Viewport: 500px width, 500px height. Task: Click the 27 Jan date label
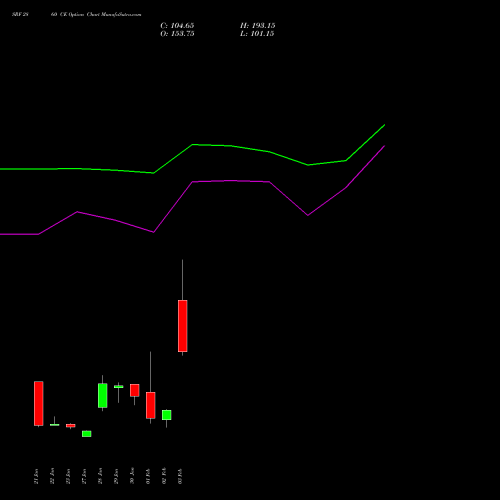84,476
